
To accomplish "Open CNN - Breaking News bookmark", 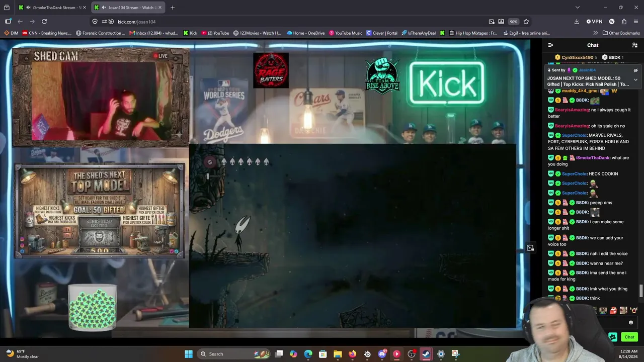I will coord(47,33).
